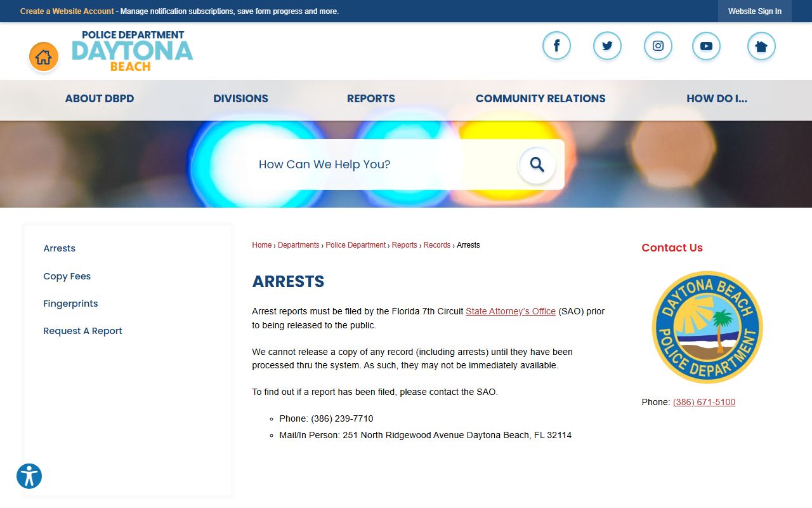This screenshot has height=508, width=812.
Task: Select Fingerprints in the side navigation
Action: click(70, 304)
